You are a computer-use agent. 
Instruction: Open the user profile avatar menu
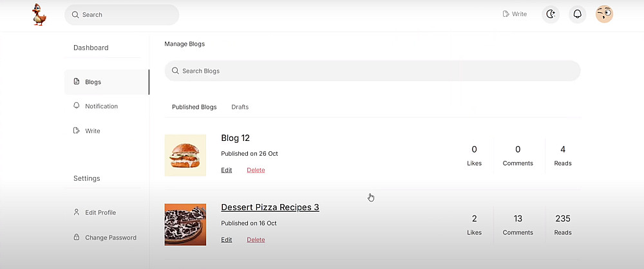[x=604, y=14]
